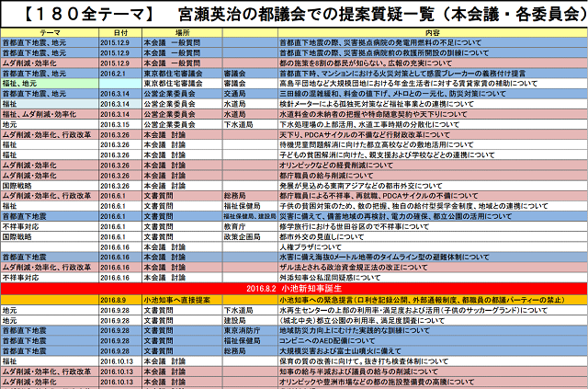This screenshot has width=588, height=389.
Task: Select the 都庁職員による不祥事、再就職 content cell
Action: pyautogui.click(x=433, y=196)
